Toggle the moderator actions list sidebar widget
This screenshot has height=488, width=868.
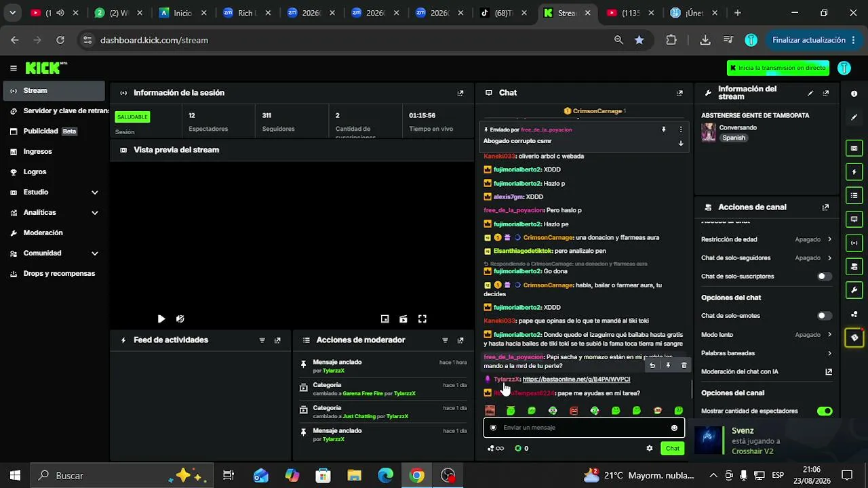coord(854,196)
